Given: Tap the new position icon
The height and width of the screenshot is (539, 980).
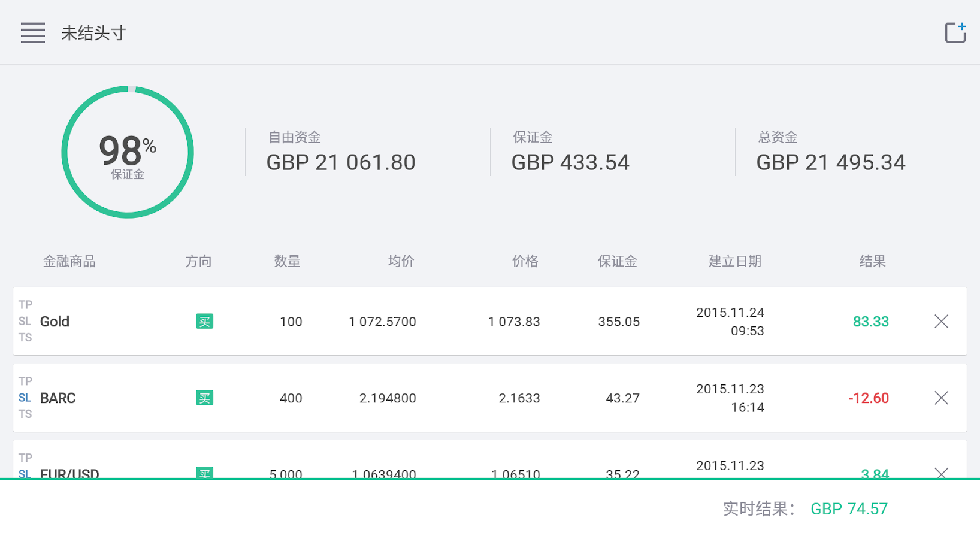Looking at the screenshot, I should click(955, 33).
